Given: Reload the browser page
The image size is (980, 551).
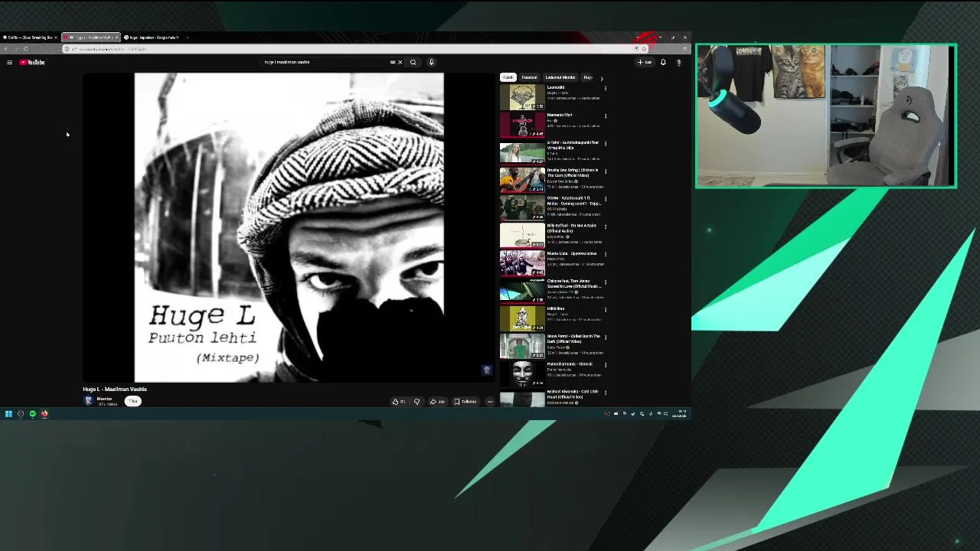Looking at the screenshot, I should point(25,49).
